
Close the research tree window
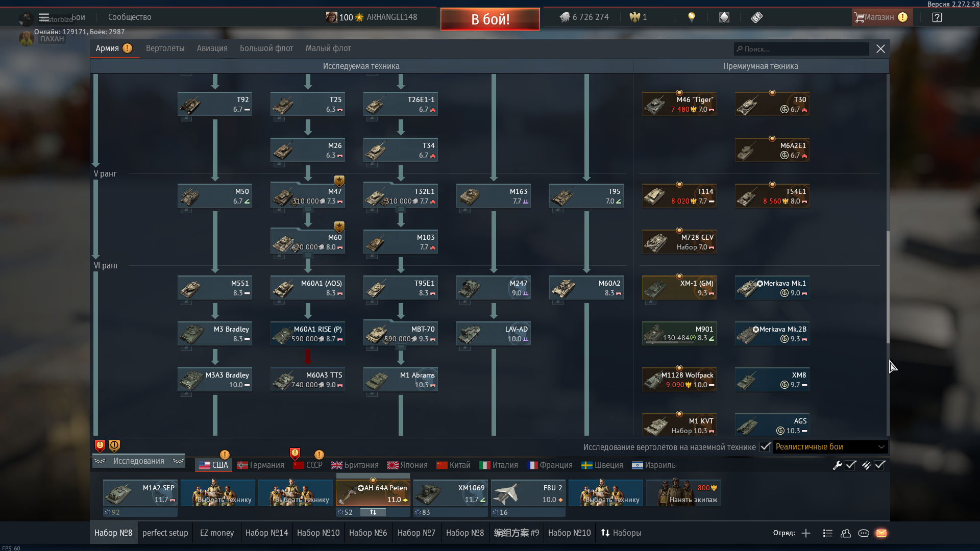click(880, 48)
